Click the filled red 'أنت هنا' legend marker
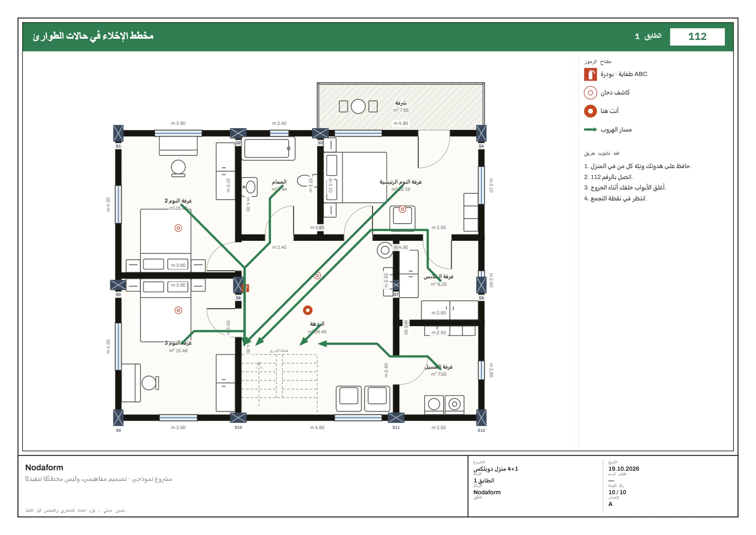This screenshot has width=756, height=535. pyautogui.click(x=590, y=111)
